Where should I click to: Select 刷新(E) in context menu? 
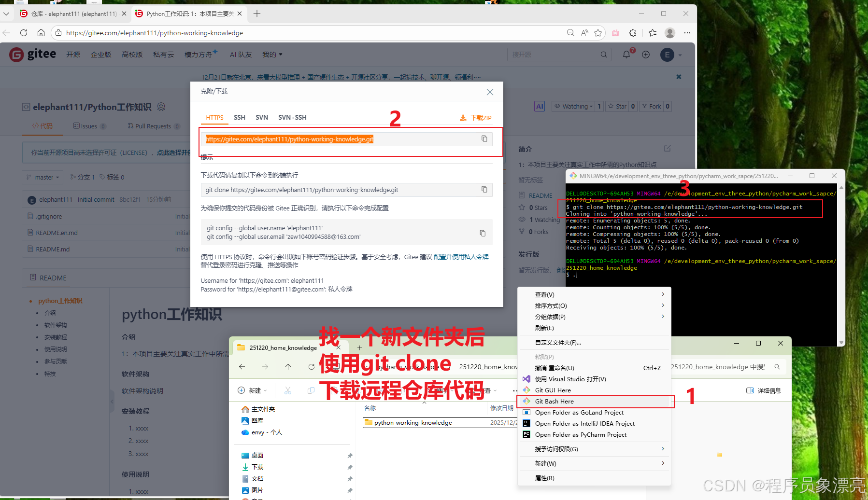[594, 328]
